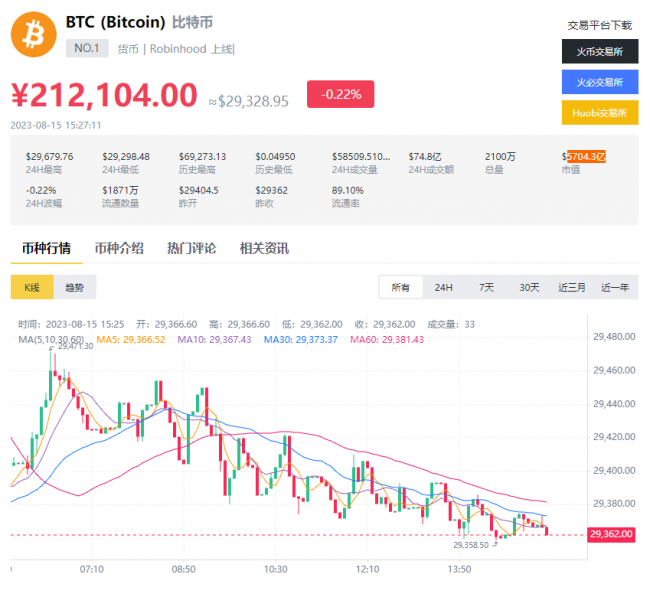The height and width of the screenshot is (597, 650).
Task: Click the 交易平台下载 heading
Action: [x=600, y=25]
